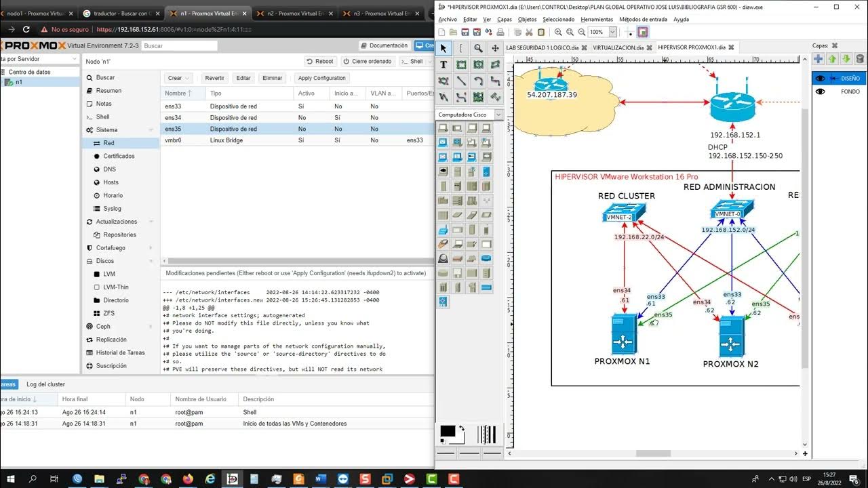Open the Shell dropdown arrow in Proxmox
868x488 pixels.
[429, 61]
